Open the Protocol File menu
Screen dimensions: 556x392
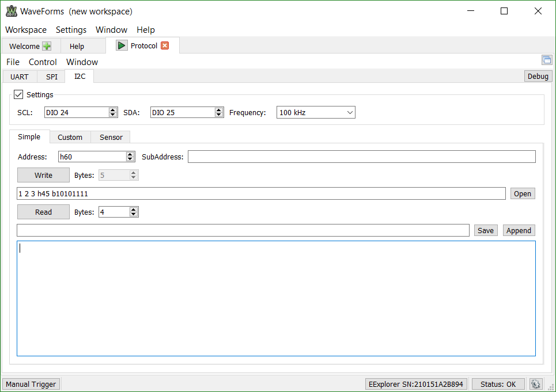coord(13,62)
